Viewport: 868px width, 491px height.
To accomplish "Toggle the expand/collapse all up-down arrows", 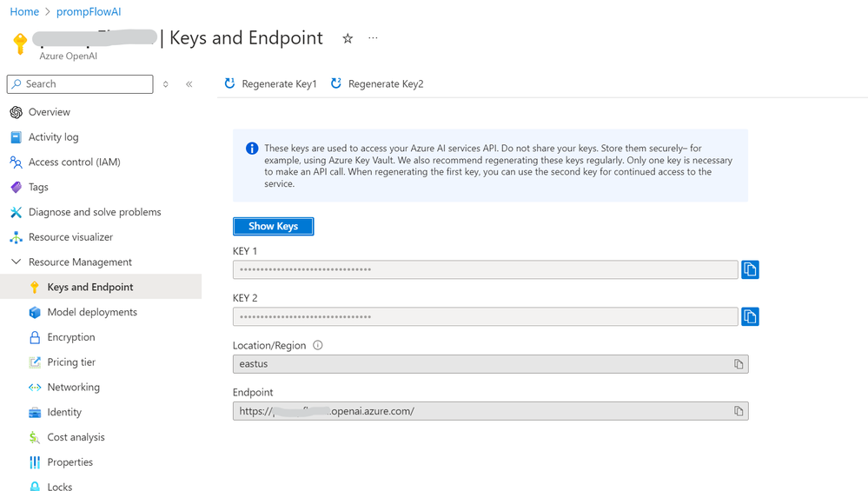I will tap(165, 84).
